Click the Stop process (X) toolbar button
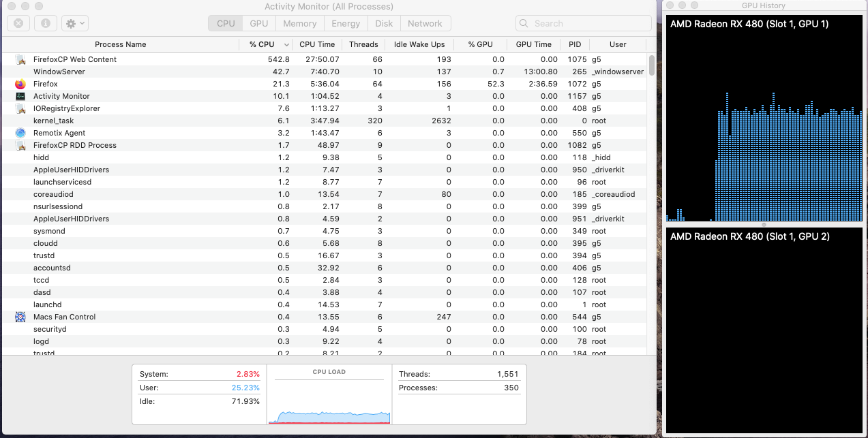This screenshot has width=868, height=438. click(18, 23)
